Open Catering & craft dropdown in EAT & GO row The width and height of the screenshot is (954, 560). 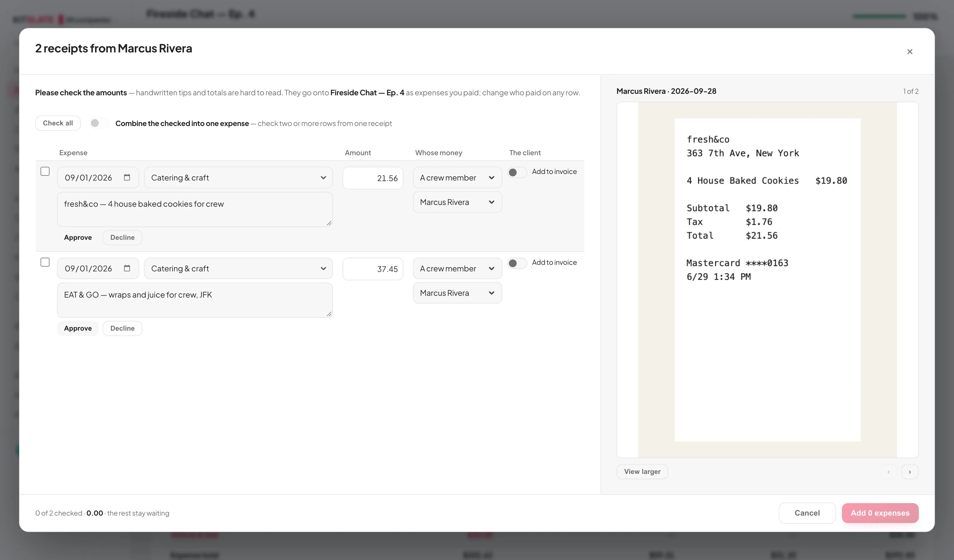(x=238, y=268)
